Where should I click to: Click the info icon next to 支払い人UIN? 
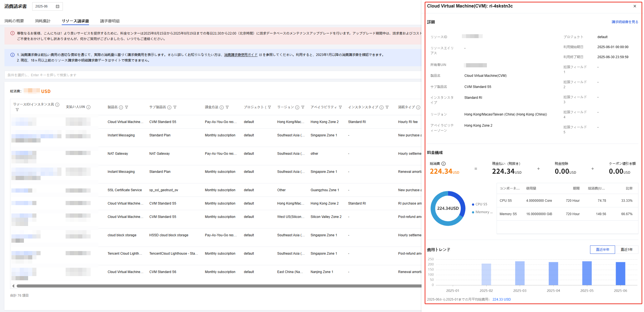click(x=88, y=107)
